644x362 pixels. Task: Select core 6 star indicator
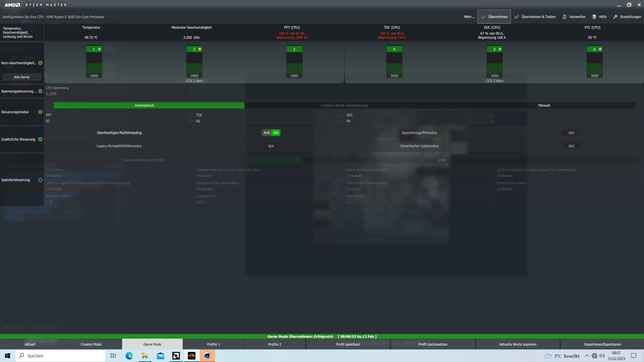(600, 49)
